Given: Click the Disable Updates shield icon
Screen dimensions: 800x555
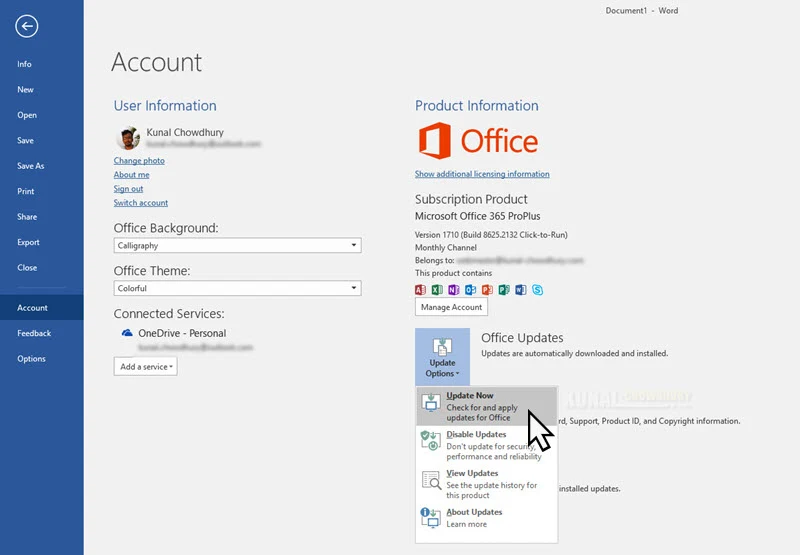Looking at the screenshot, I should (431, 441).
